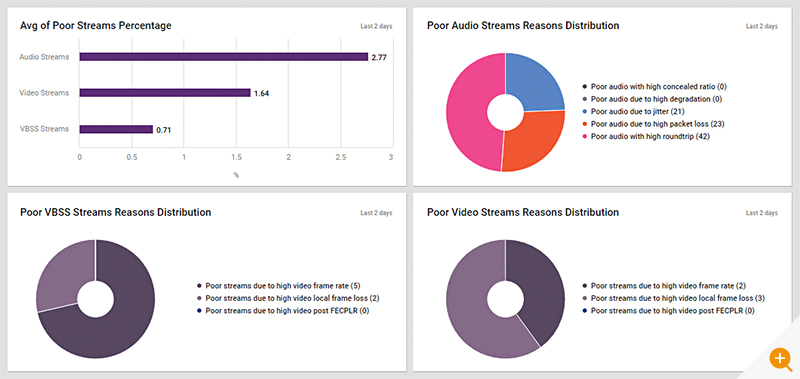Click 'Last 2 days' on Poor Audio Streams widget
The image size is (800, 379).
762,27
